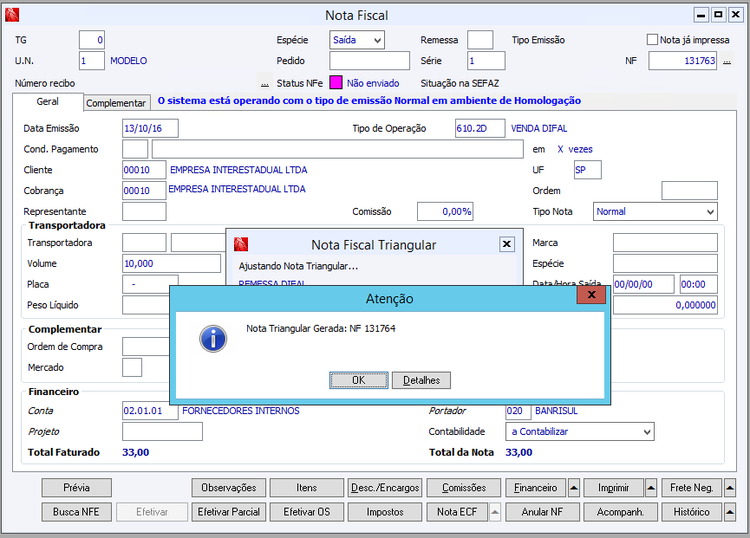Image resolution: width=750 pixels, height=538 pixels.
Task: Close the Atenção dialog with red X
Action: pos(593,296)
